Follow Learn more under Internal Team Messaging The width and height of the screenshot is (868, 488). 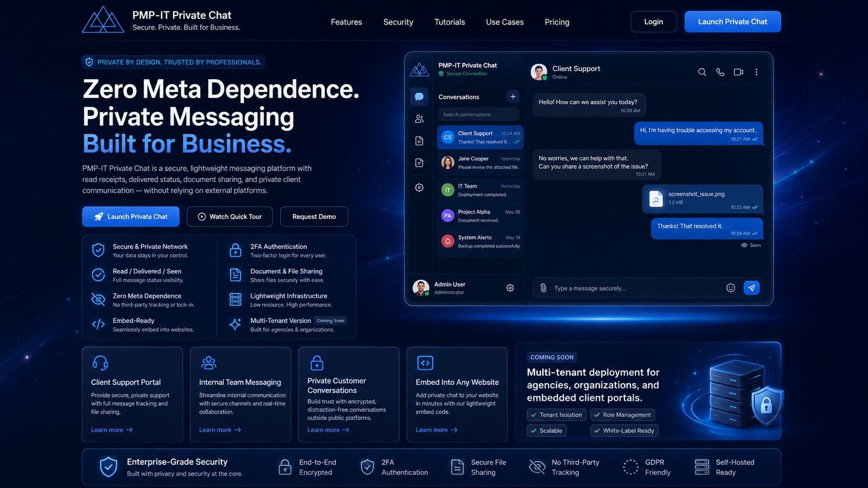220,430
